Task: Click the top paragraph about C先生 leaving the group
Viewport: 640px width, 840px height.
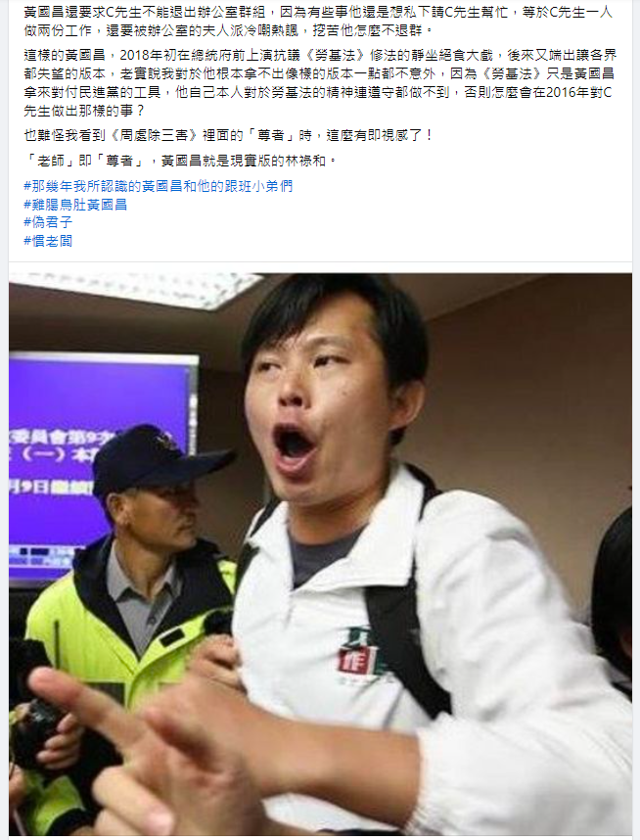Action: [x=318, y=22]
